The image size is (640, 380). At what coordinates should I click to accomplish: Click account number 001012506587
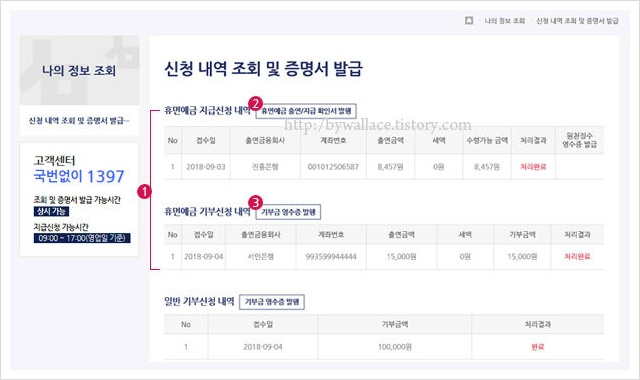pos(333,167)
